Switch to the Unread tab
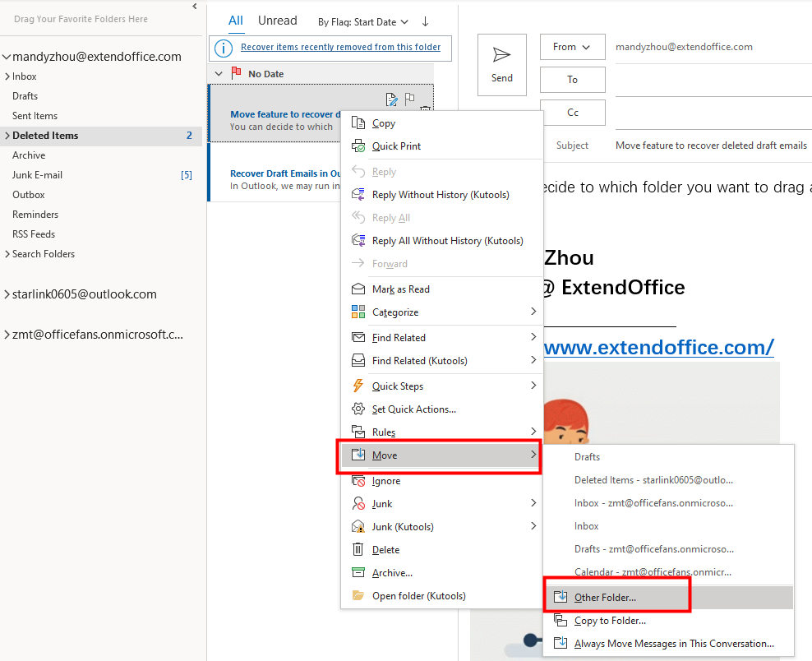Screen dimensions: 812x661 [x=277, y=20]
